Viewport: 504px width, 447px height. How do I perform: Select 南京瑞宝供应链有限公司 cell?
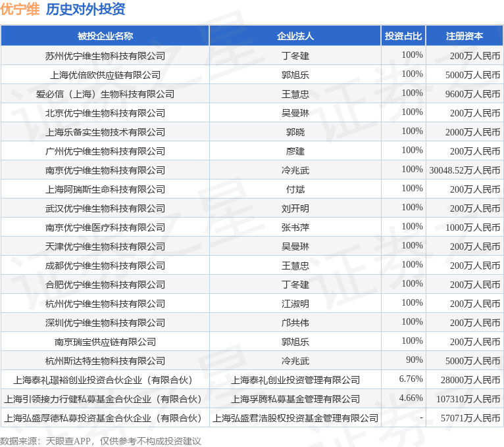105,342
